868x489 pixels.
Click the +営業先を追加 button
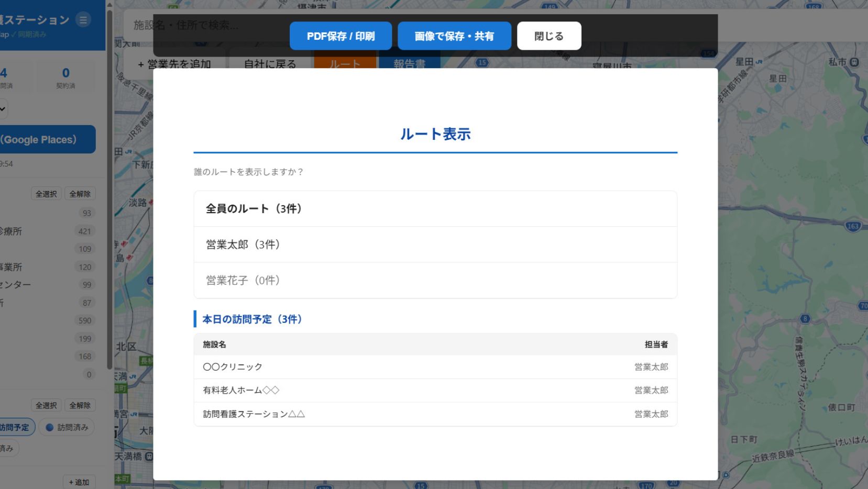point(174,64)
